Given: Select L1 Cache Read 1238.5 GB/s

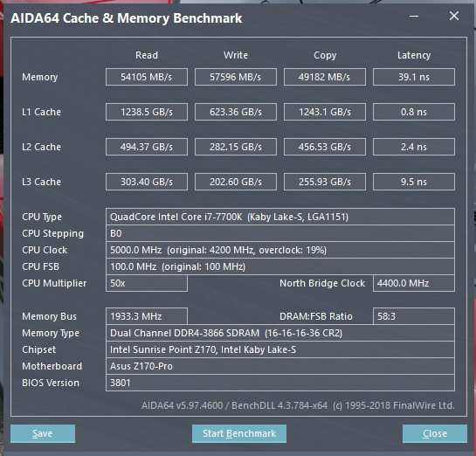Looking at the screenshot, I should point(147,112).
